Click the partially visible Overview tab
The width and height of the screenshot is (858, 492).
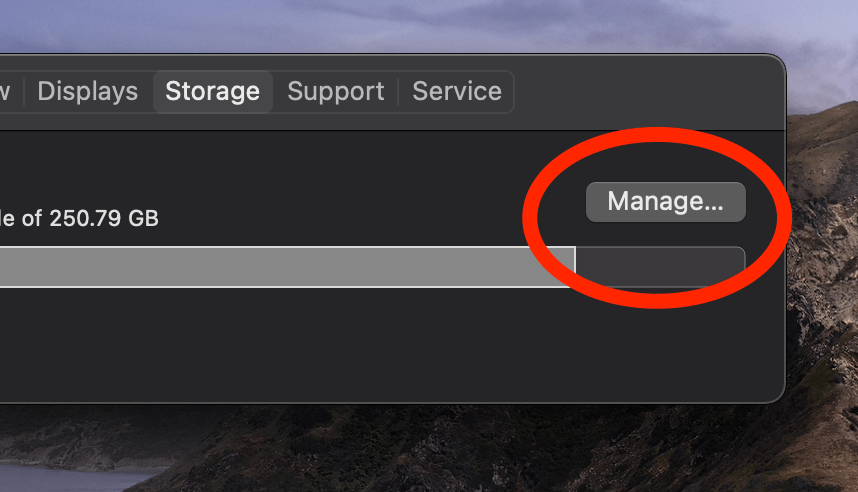6,92
